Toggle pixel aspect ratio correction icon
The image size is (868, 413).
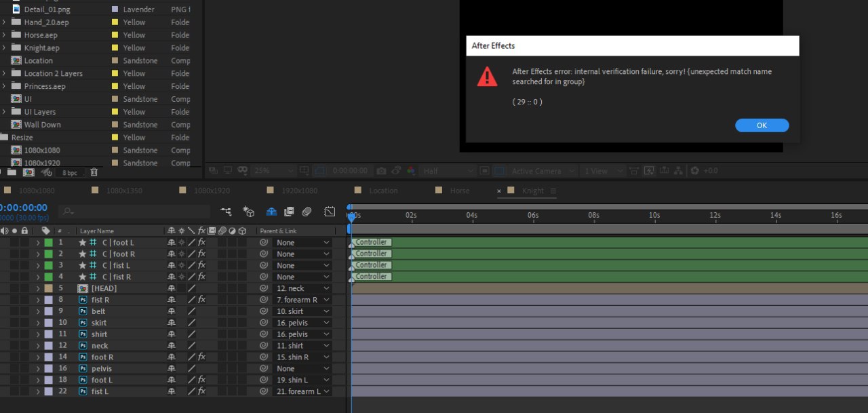pos(634,171)
